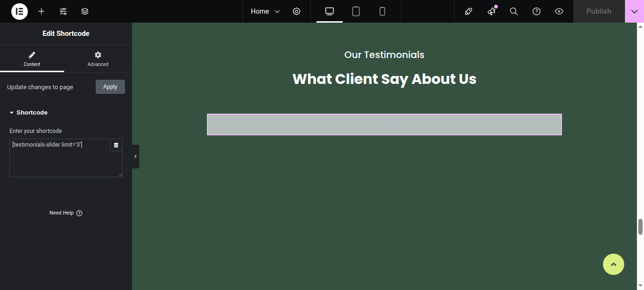This screenshot has height=290, width=644.
Task: Expand the Publish options arrow
Action: pos(634,11)
